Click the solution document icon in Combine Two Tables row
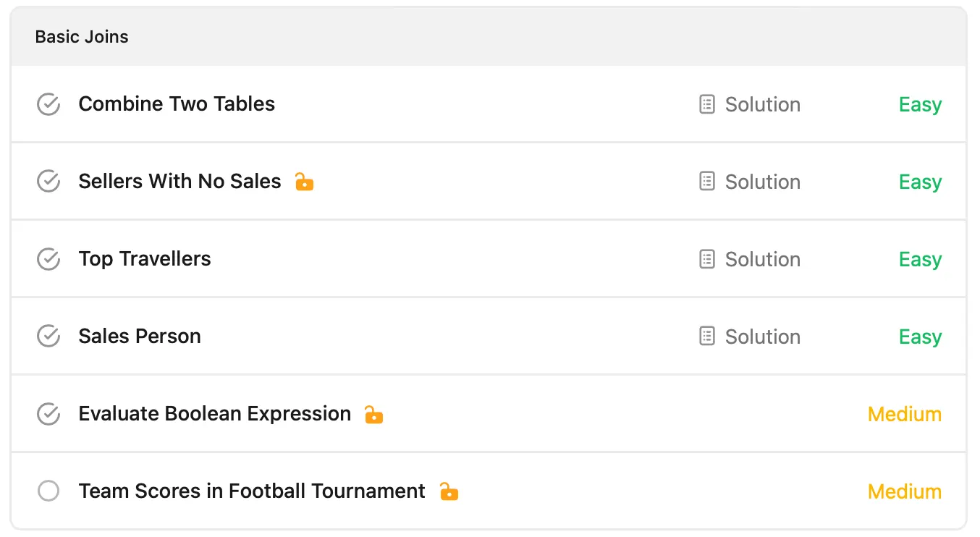This screenshot has width=980, height=537. 707,104
